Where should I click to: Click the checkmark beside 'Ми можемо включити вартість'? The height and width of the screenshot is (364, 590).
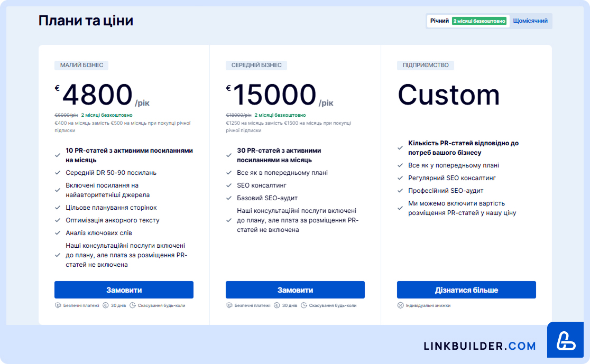click(400, 208)
